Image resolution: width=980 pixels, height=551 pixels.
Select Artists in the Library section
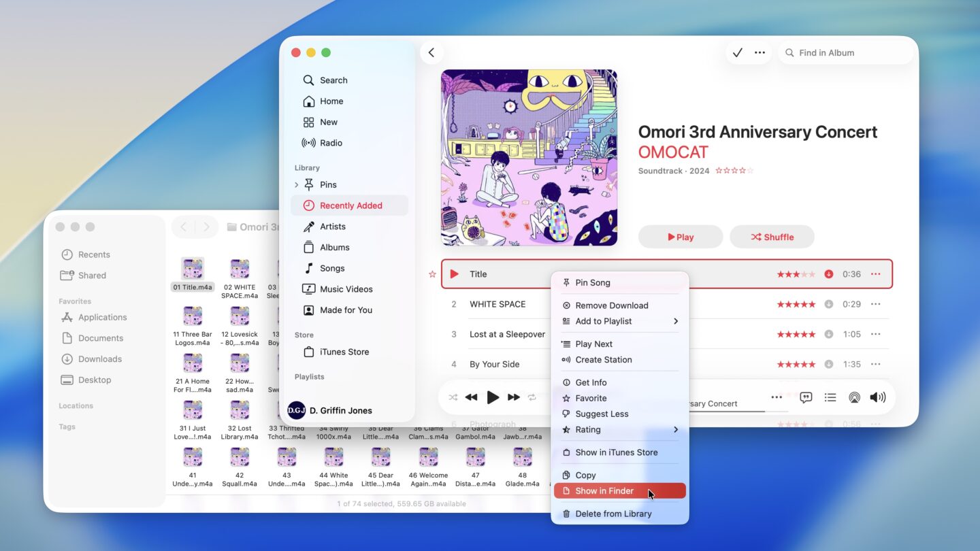(333, 226)
